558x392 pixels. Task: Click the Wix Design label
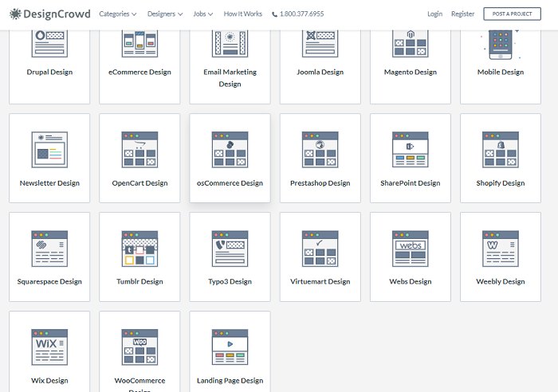pyautogui.click(x=49, y=380)
